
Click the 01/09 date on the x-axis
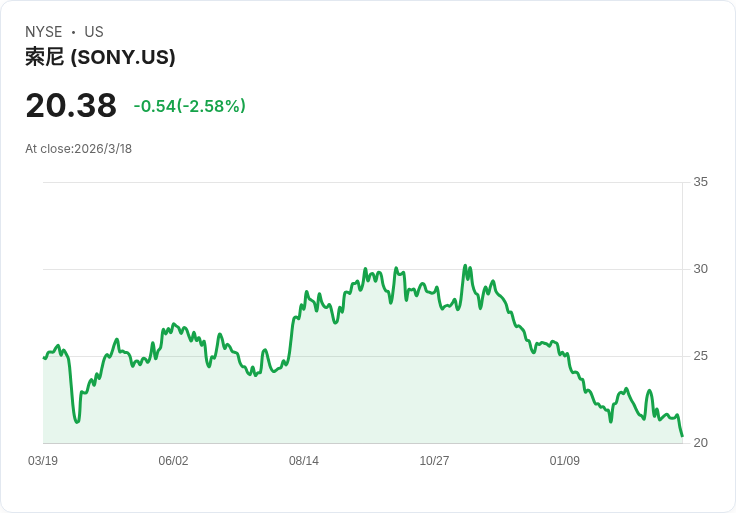click(x=565, y=461)
